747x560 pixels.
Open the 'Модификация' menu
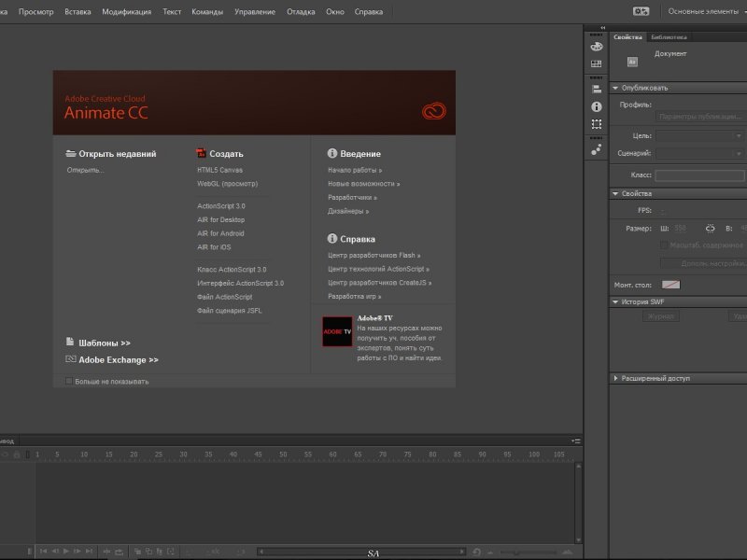127,12
